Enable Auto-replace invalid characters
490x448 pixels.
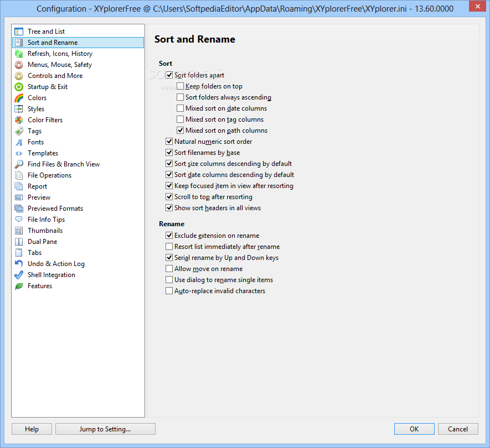(169, 291)
